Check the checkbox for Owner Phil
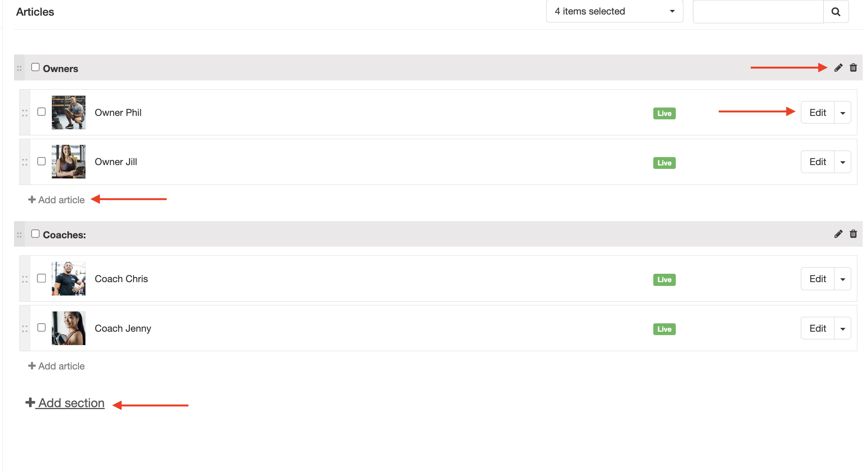868x472 pixels. 40,112
